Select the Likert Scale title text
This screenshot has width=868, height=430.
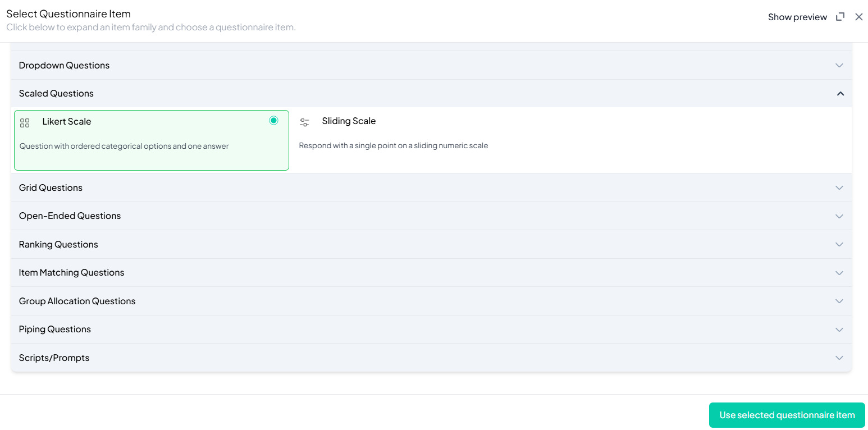66,121
